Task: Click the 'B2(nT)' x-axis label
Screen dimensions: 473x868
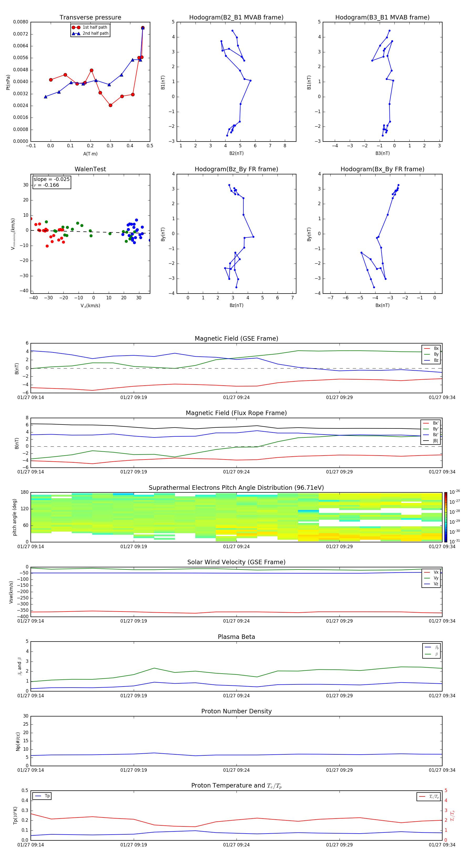Action: (236, 153)
